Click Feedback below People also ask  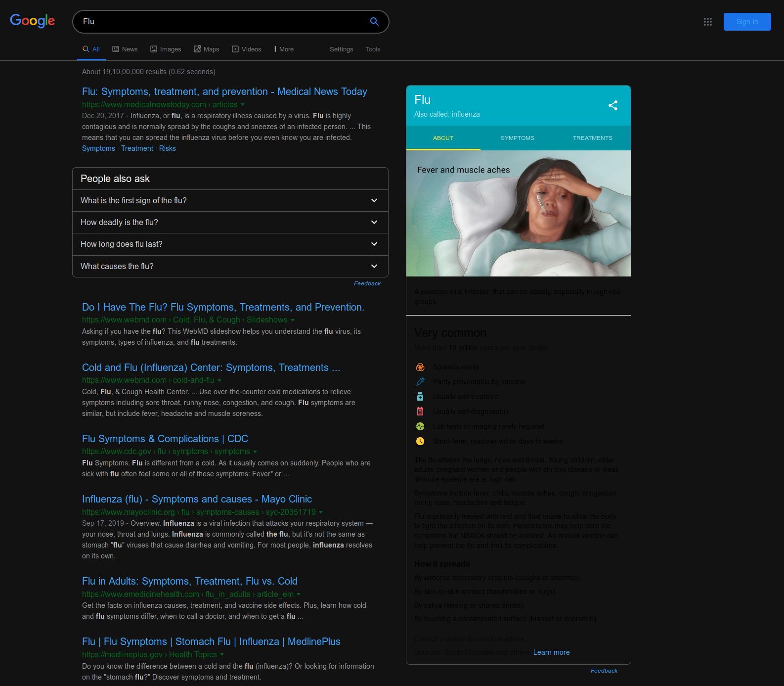click(367, 283)
